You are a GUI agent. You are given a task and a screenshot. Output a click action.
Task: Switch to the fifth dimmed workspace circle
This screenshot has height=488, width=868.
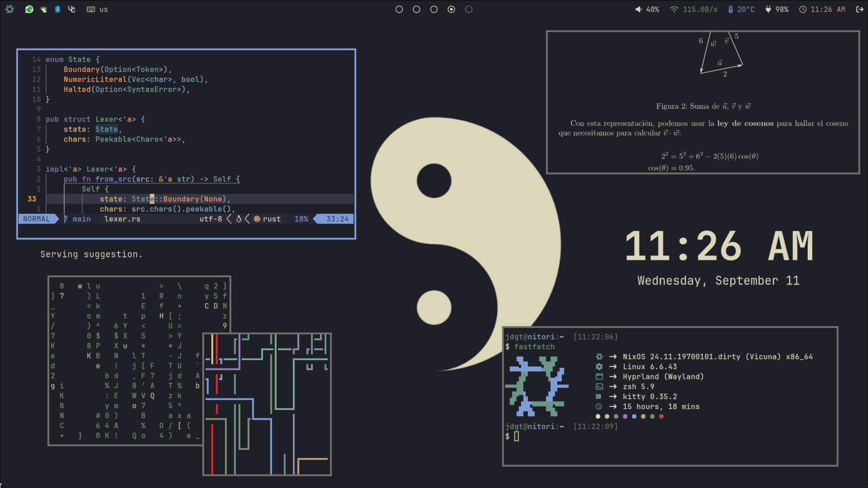(469, 9)
